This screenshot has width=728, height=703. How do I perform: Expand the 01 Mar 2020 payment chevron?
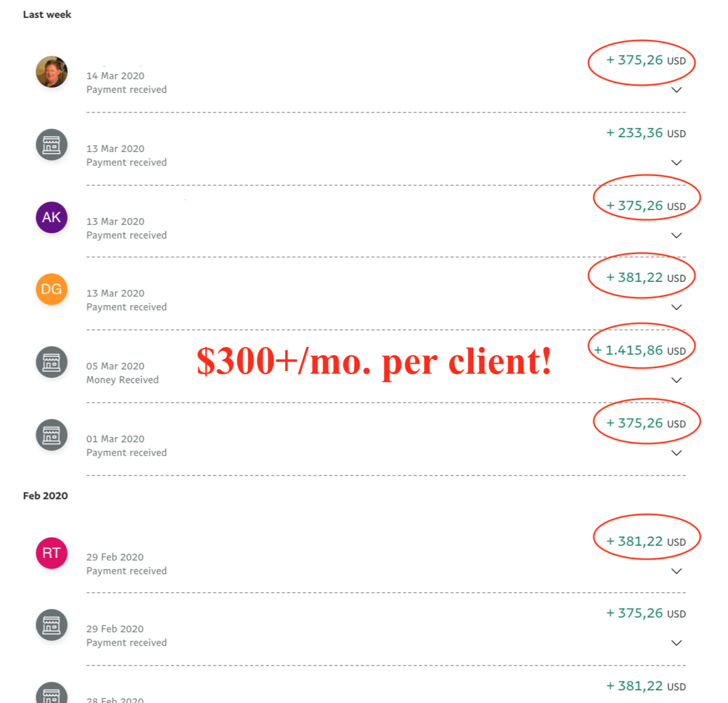(x=676, y=453)
